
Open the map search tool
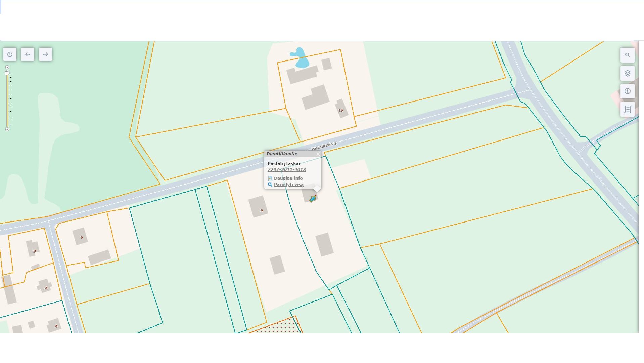coord(627,55)
